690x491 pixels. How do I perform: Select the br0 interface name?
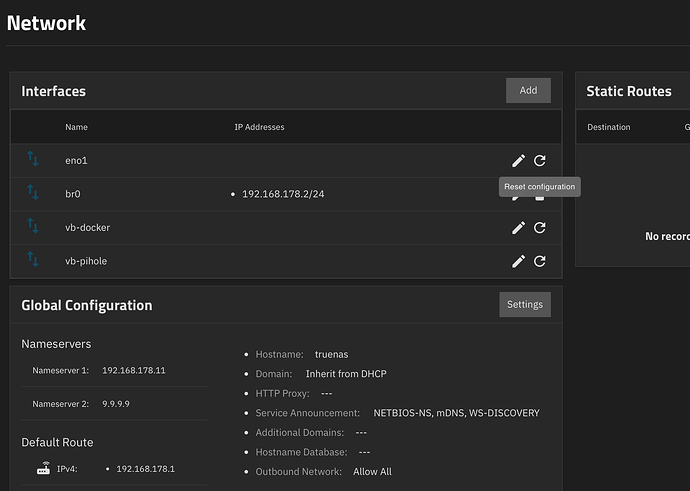tap(73, 194)
